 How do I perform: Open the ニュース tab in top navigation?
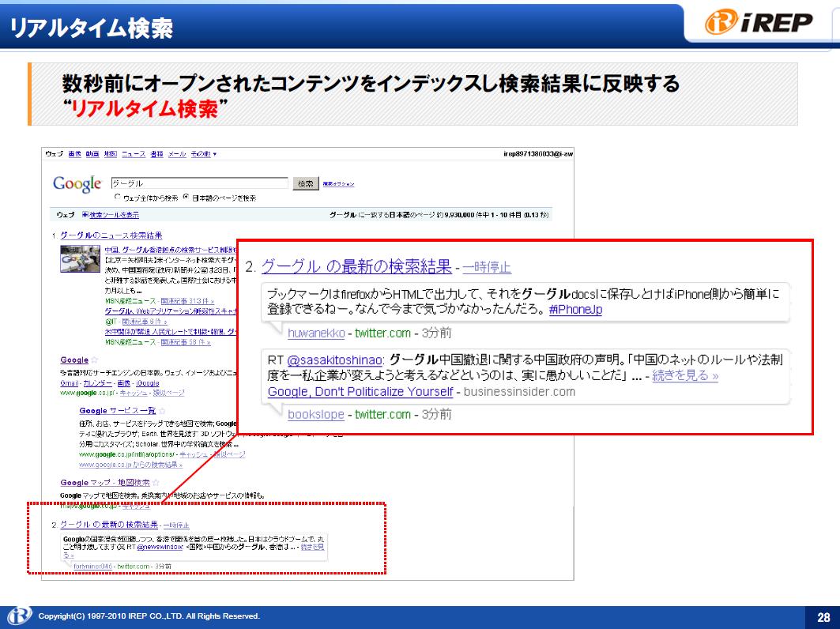click(x=134, y=154)
